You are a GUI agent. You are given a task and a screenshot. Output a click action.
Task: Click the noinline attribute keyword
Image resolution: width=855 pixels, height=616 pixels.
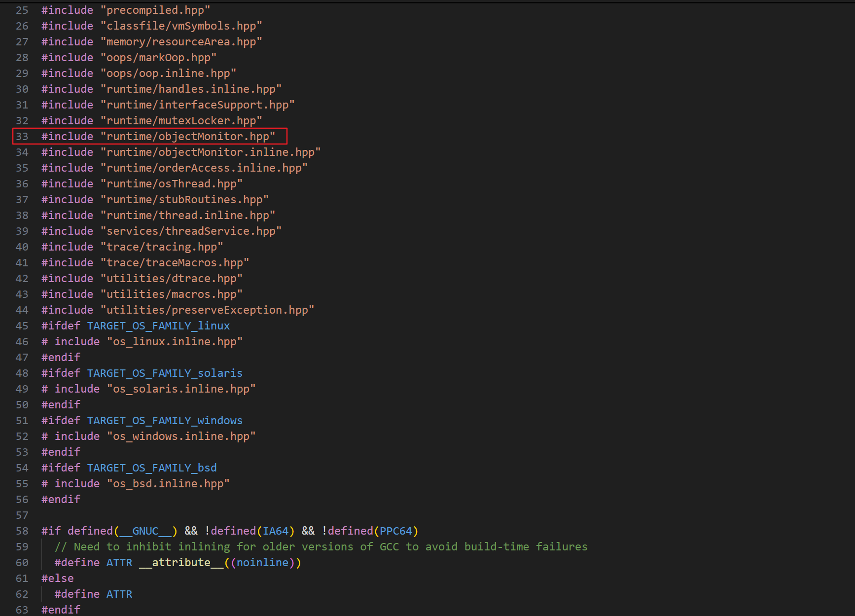[x=262, y=563]
